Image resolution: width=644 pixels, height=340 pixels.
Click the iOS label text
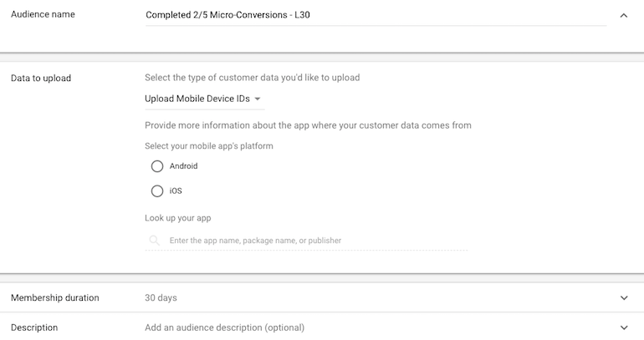tap(176, 191)
